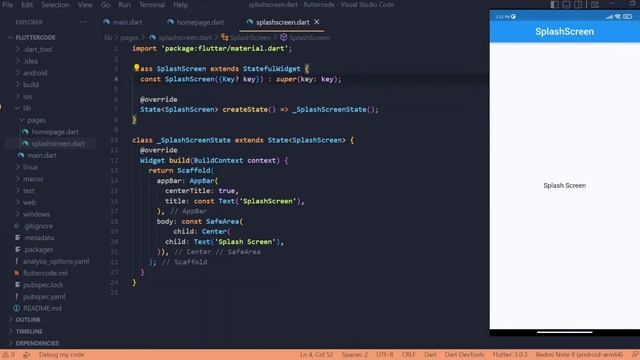Click Dart language mode status item
Image resolution: width=640 pixels, height=360 pixels.
tap(430, 355)
